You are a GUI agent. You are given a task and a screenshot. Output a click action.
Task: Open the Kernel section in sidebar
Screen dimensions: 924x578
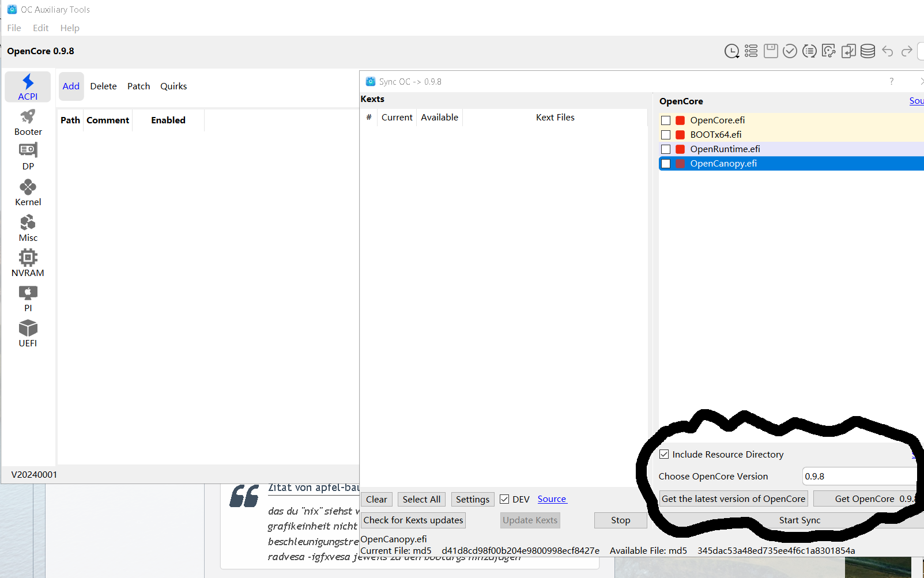(x=28, y=192)
